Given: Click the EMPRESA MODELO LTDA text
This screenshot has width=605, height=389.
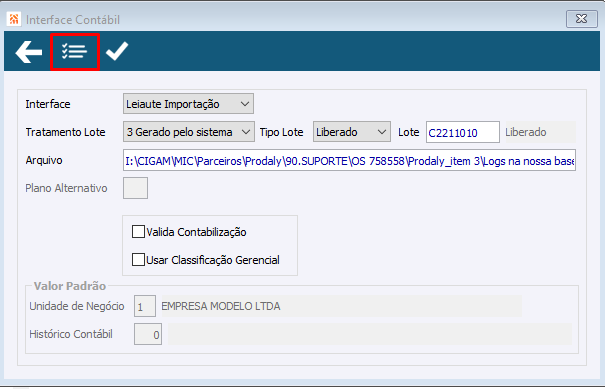Looking at the screenshot, I should (x=221, y=306).
